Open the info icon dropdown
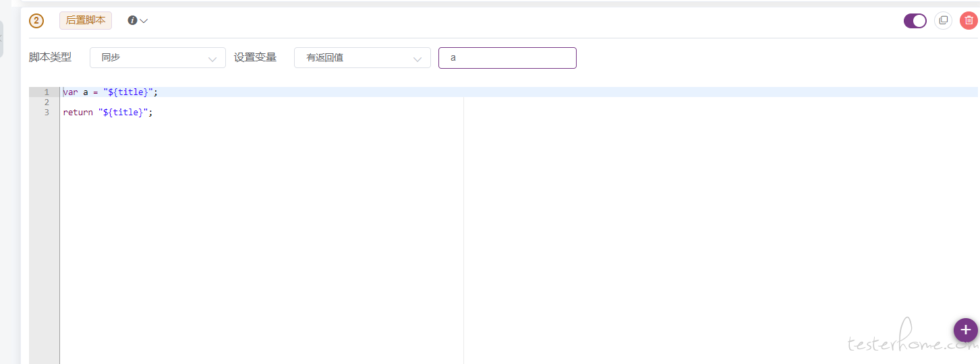 pos(132,21)
